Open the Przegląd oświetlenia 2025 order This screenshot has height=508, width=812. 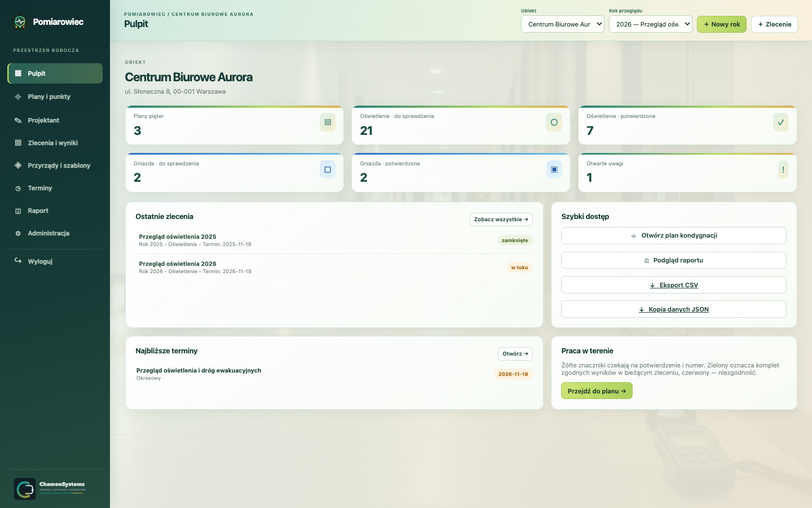334,240
